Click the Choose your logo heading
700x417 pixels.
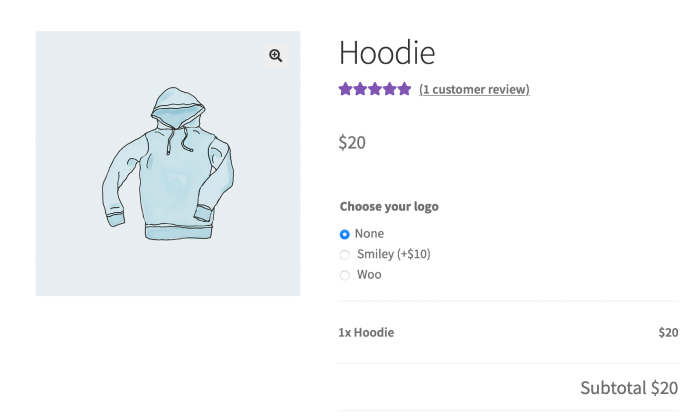[389, 207]
